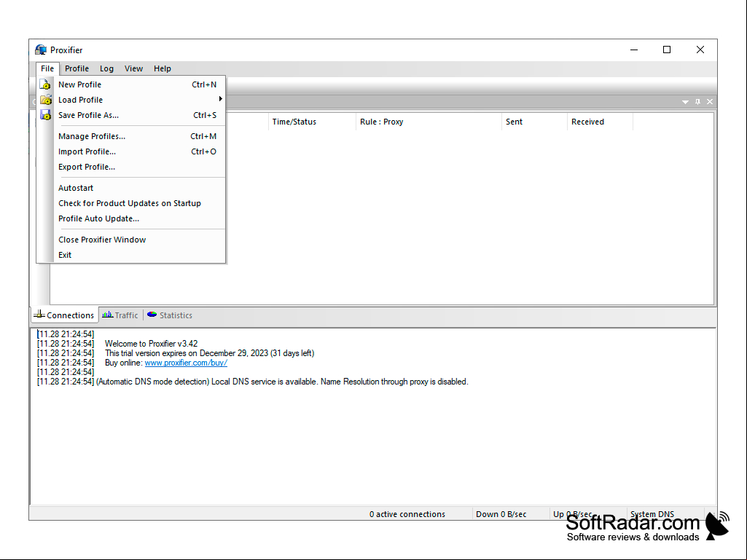
Task: Click the 0 active connections status entry
Action: click(x=407, y=514)
